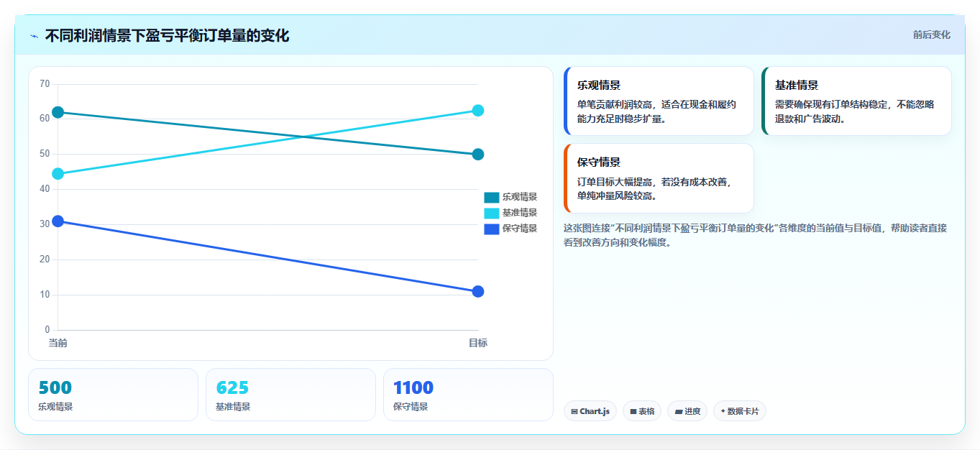Click the 表格 chip icon

click(633, 412)
